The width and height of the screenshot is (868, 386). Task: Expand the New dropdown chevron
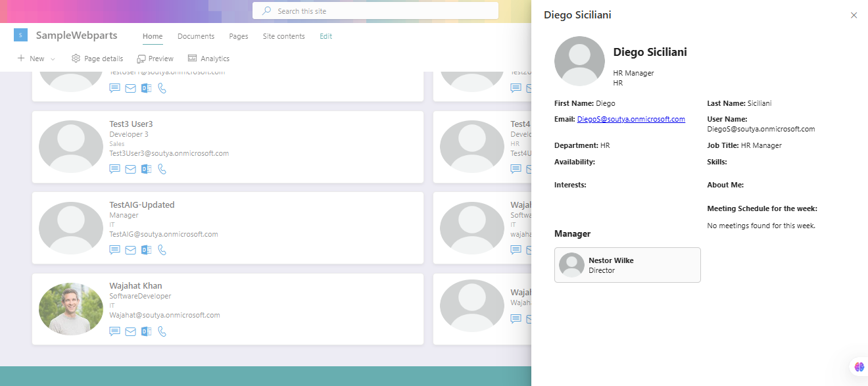coord(52,58)
